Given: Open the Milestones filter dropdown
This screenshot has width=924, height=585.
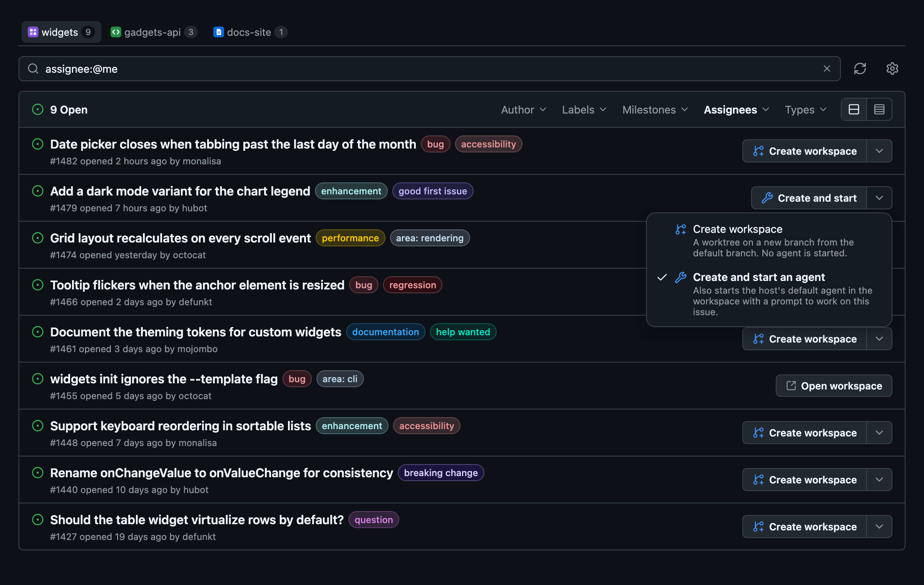Looking at the screenshot, I should click(x=655, y=110).
